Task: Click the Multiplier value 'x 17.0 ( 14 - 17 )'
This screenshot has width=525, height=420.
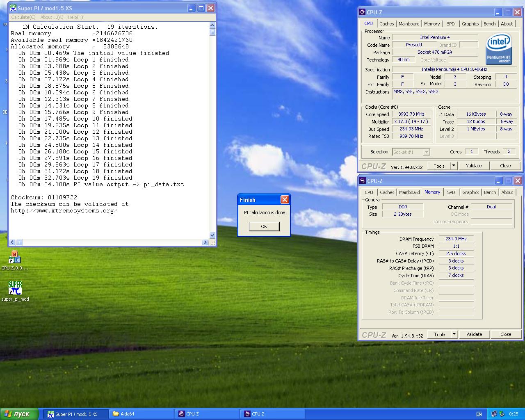Action: [411, 122]
